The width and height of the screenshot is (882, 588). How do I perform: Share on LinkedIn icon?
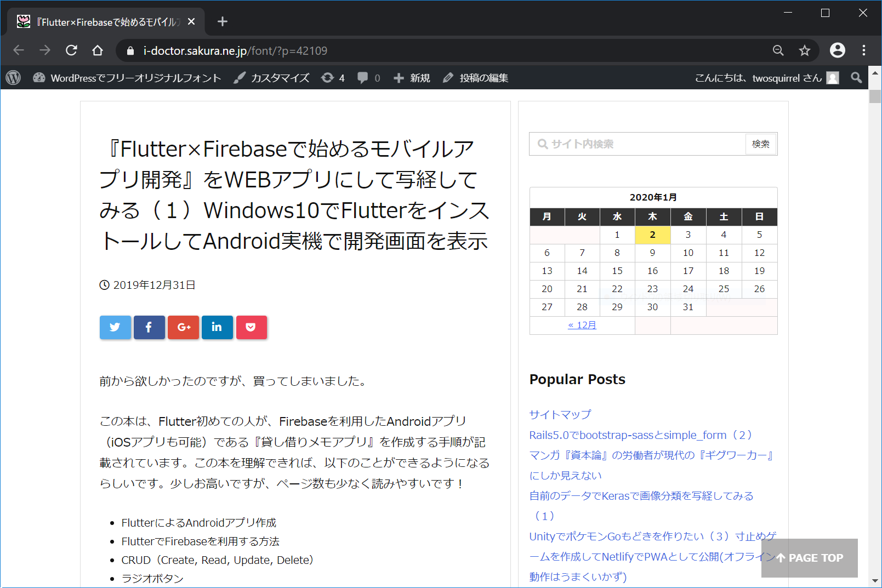coord(217,327)
